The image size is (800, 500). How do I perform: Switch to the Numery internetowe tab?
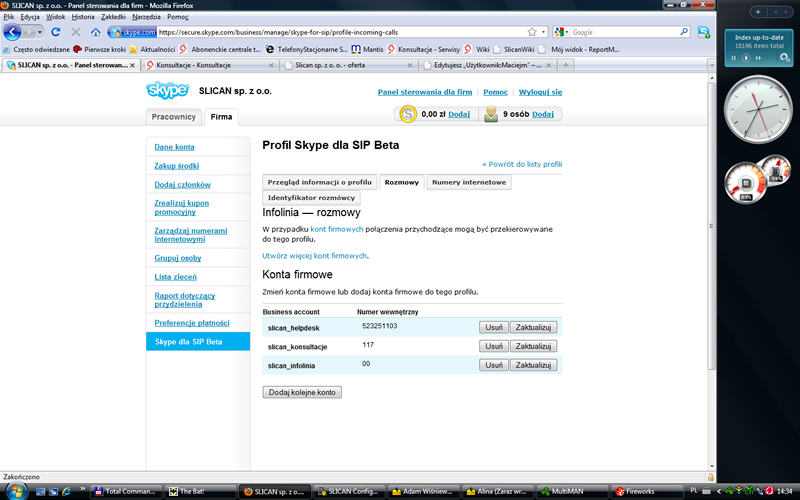(469, 182)
